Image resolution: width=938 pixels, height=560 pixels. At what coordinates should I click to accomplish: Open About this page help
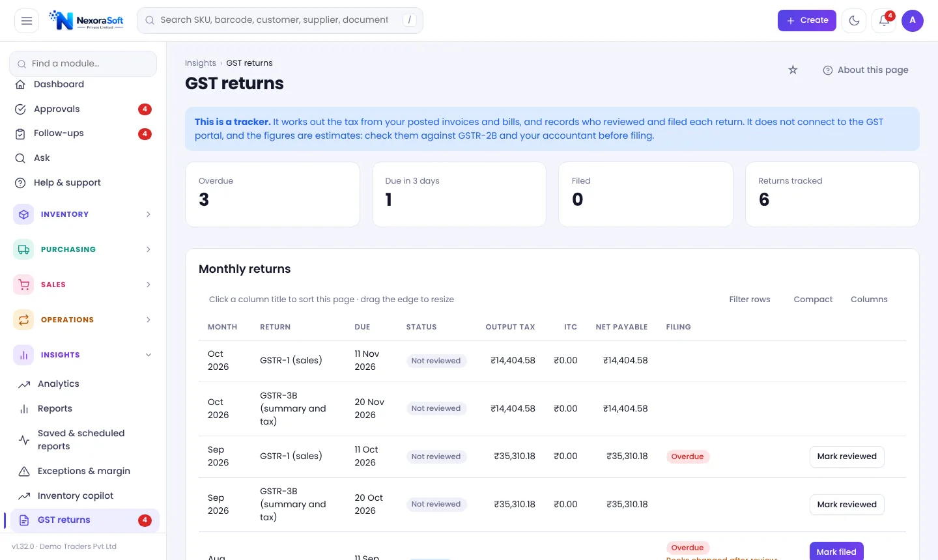(866, 70)
